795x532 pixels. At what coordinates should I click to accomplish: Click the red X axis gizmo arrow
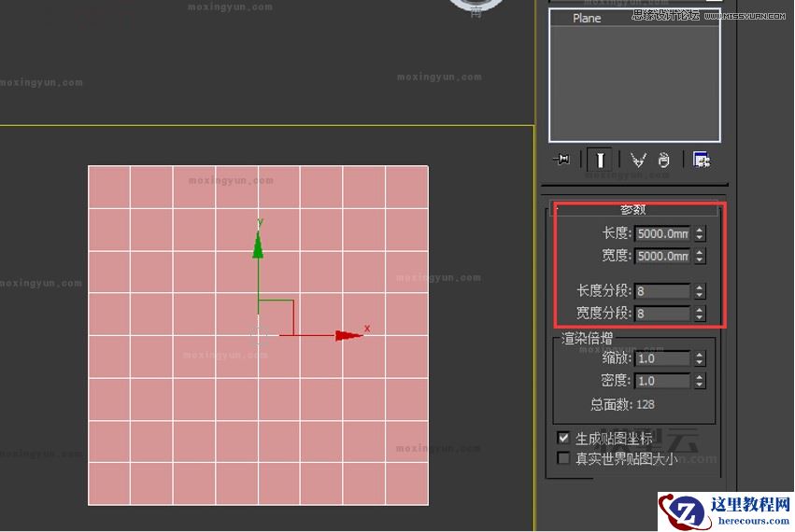348,335
